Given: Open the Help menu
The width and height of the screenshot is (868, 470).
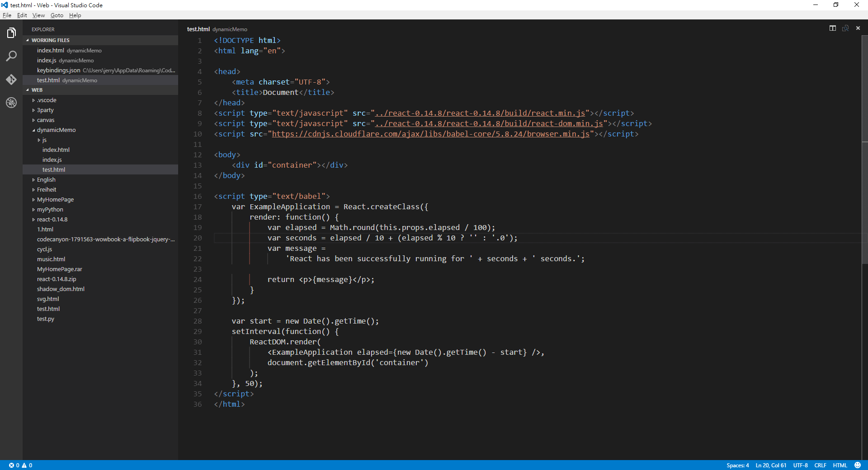Looking at the screenshot, I should tap(75, 15).
